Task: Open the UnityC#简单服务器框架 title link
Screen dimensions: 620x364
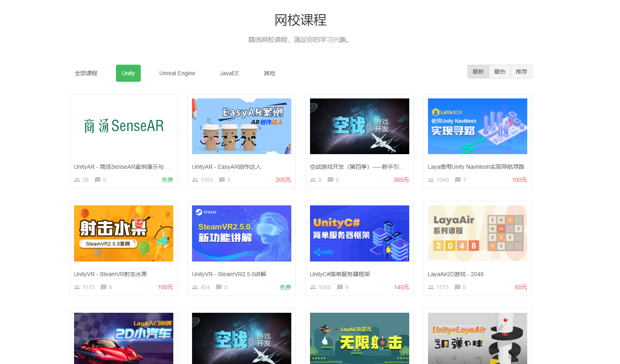Action: (340, 274)
